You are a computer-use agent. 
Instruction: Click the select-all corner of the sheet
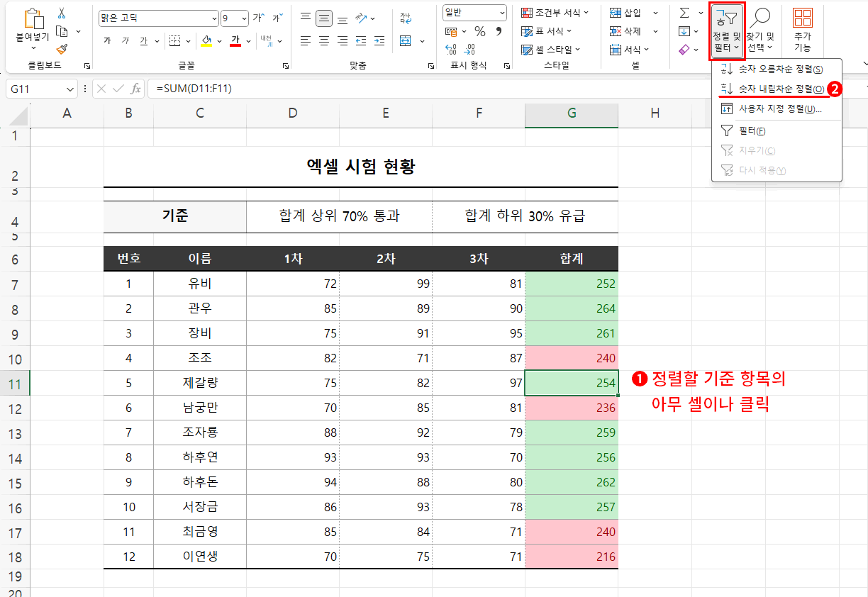18,115
